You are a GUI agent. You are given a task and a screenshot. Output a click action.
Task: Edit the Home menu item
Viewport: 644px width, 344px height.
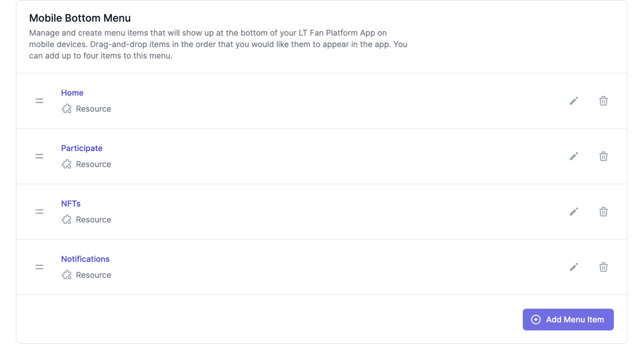click(x=574, y=101)
